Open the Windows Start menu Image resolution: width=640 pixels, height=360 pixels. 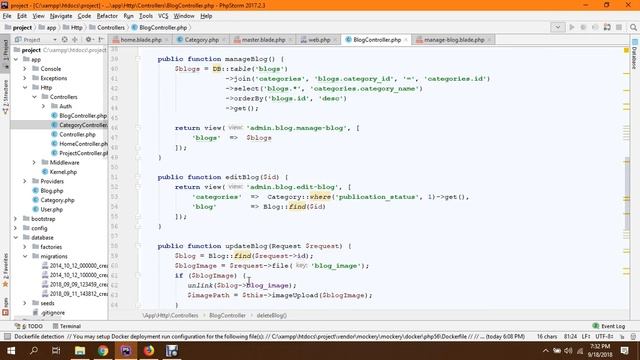pyautogui.click(x=11, y=351)
